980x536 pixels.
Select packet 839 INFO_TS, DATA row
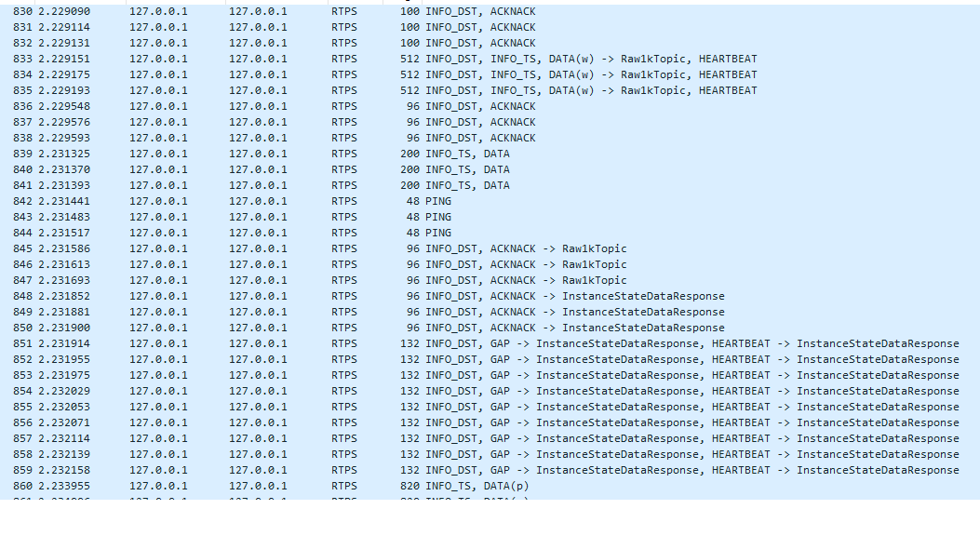490,154
